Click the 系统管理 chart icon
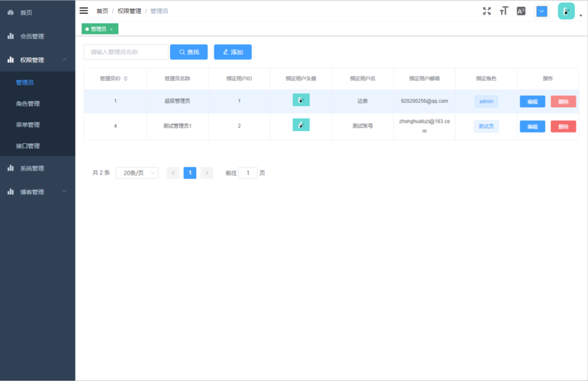This screenshot has height=381, width=588. (11, 168)
